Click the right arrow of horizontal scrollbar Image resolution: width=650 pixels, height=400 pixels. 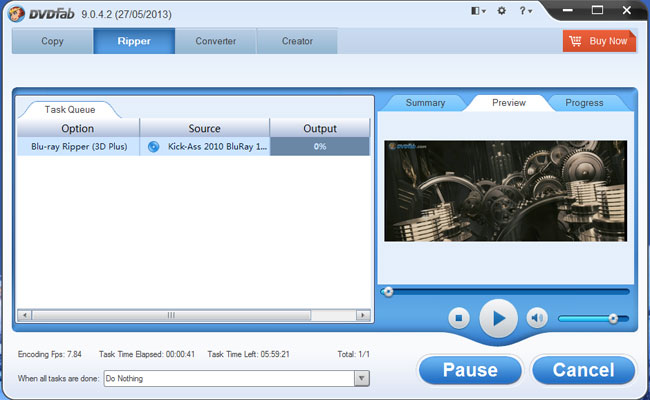pos(363,315)
